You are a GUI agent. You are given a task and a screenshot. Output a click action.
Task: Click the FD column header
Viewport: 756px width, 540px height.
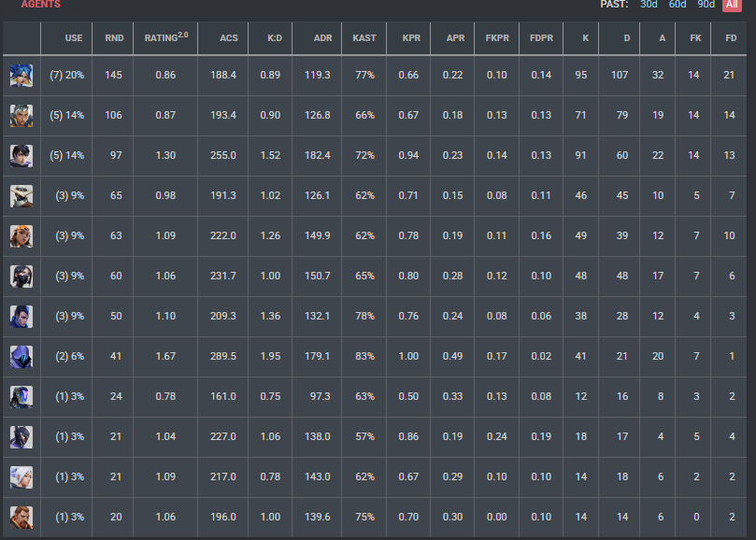click(x=731, y=38)
